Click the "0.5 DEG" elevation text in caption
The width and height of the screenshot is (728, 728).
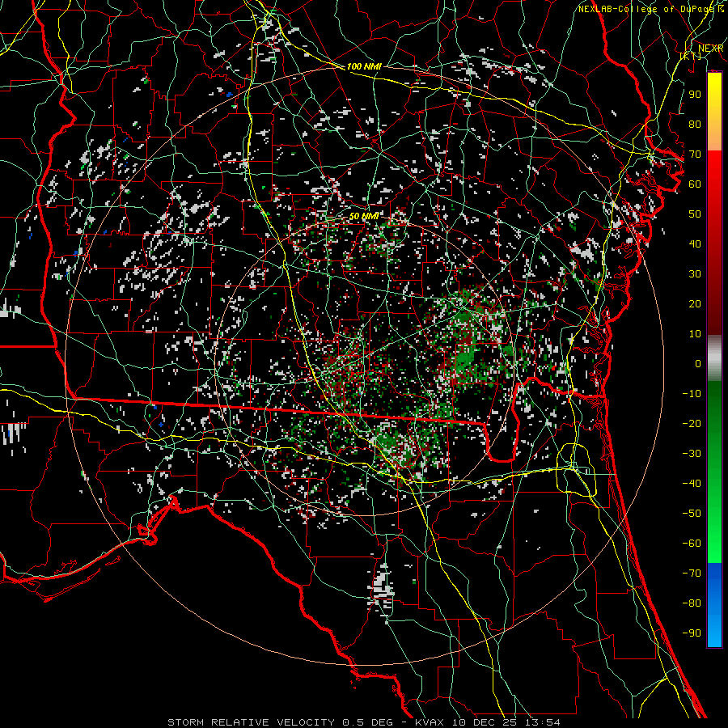tap(368, 722)
